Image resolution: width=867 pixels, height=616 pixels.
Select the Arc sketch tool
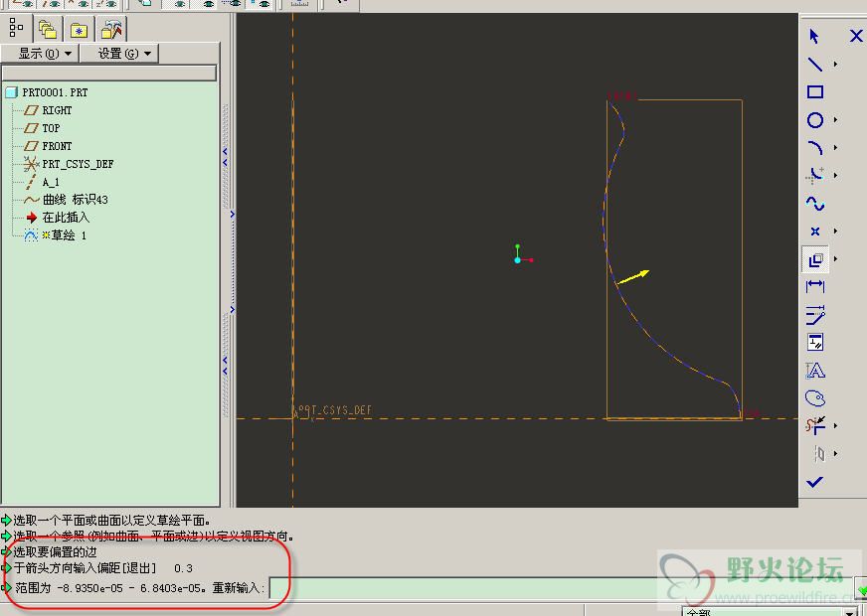click(x=815, y=147)
